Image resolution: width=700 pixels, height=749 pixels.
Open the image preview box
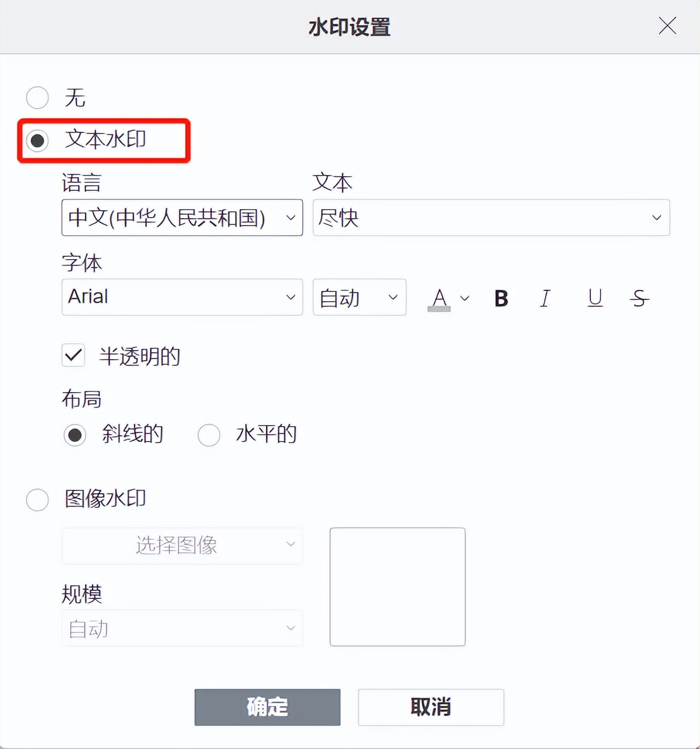(397, 587)
